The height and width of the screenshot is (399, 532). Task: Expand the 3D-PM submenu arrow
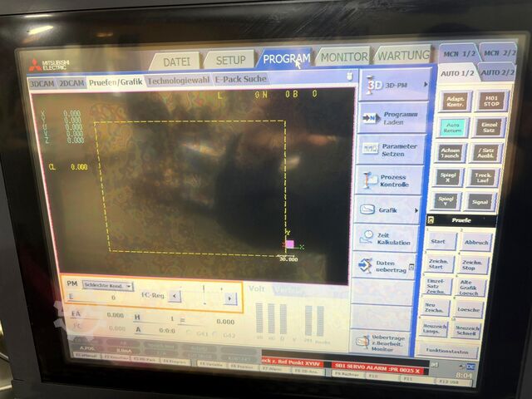coord(426,85)
